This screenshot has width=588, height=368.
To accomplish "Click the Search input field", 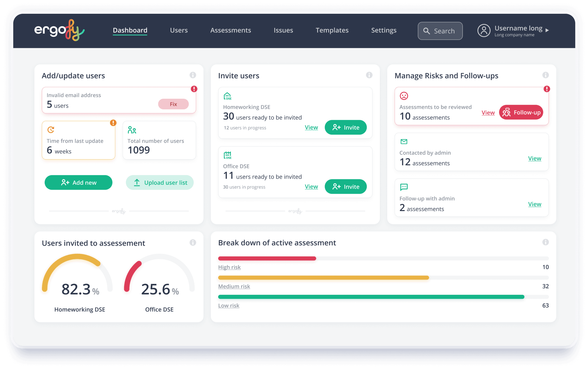I will coord(440,31).
